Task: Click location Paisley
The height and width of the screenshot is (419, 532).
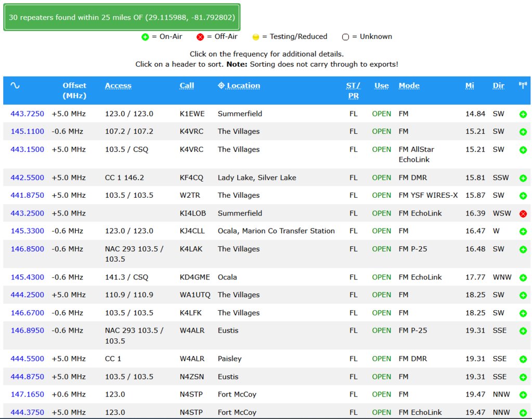Action: (230, 359)
